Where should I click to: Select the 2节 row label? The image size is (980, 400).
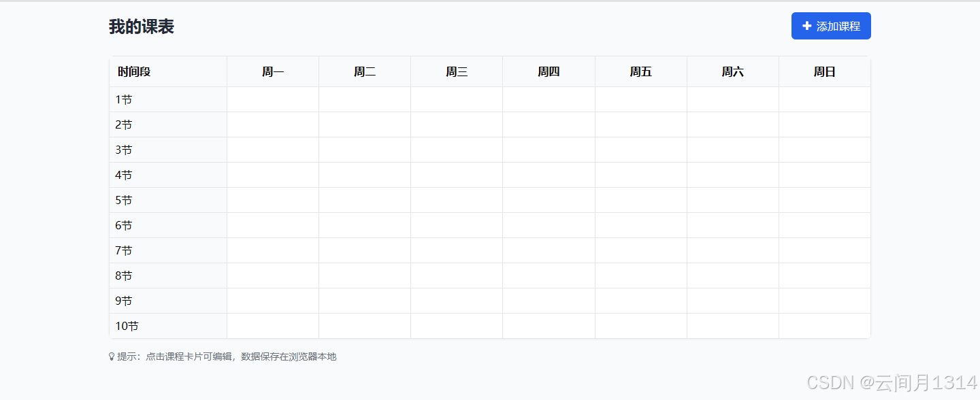click(123, 124)
